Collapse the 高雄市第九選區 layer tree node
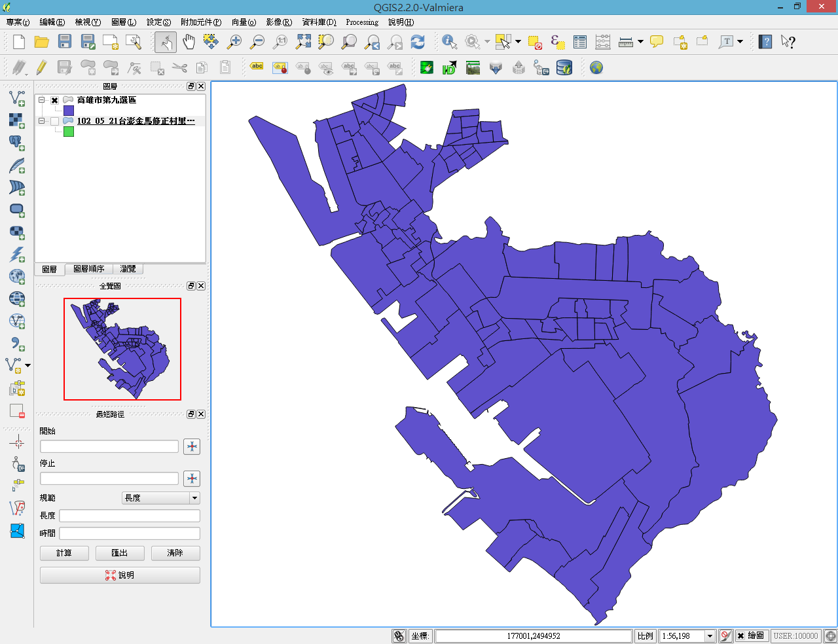The height and width of the screenshot is (644, 838). (42, 100)
